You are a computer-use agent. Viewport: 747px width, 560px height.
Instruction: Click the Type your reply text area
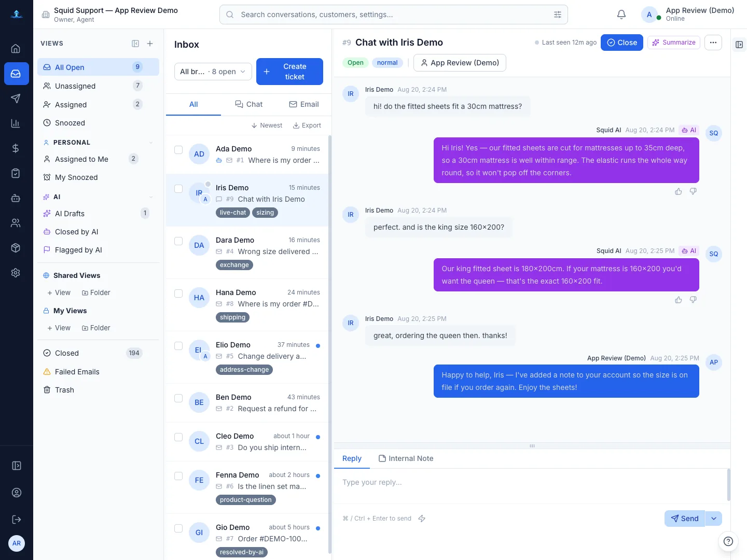tap(530, 485)
